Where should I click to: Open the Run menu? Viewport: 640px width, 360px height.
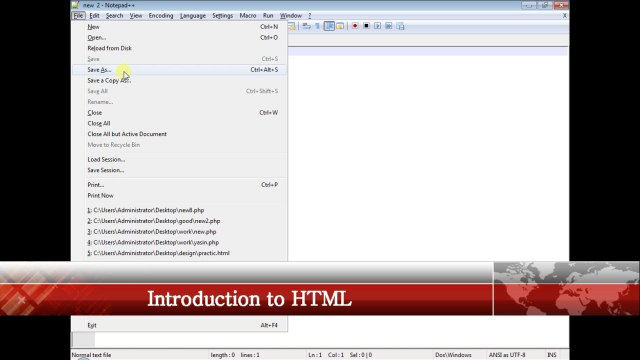click(x=268, y=16)
